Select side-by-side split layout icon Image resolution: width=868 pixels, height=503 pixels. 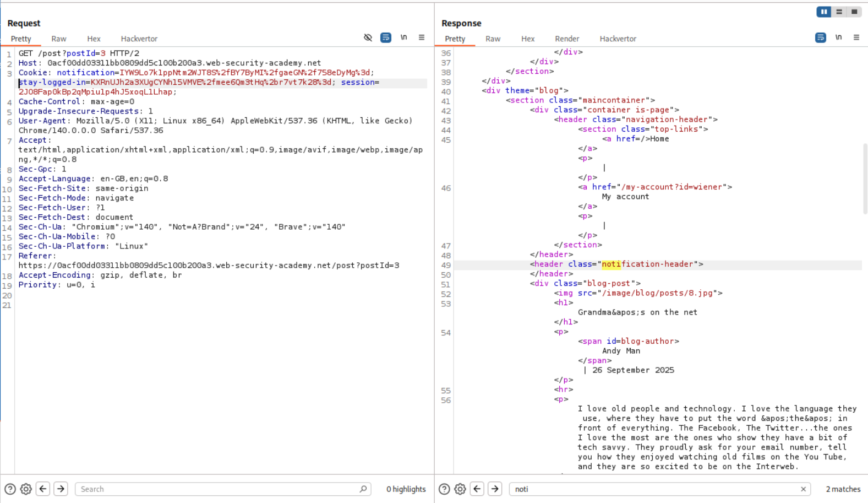(823, 12)
